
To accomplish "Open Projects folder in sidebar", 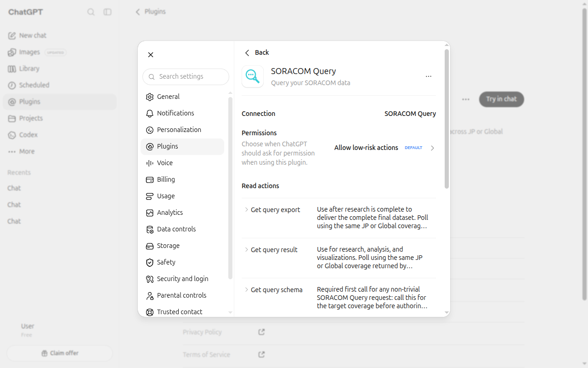I will click(x=60, y=118).
